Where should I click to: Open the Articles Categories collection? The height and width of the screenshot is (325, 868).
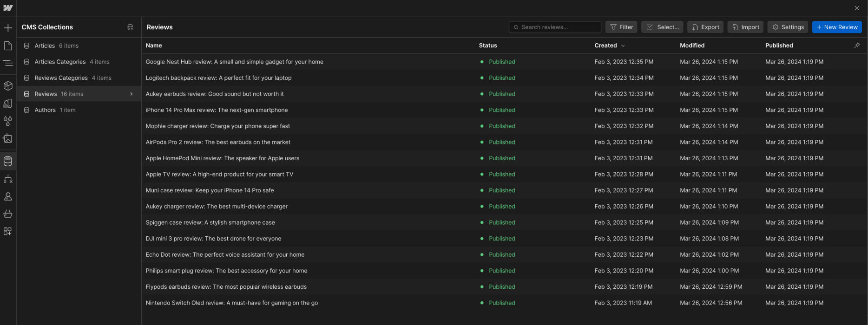click(x=79, y=62)
